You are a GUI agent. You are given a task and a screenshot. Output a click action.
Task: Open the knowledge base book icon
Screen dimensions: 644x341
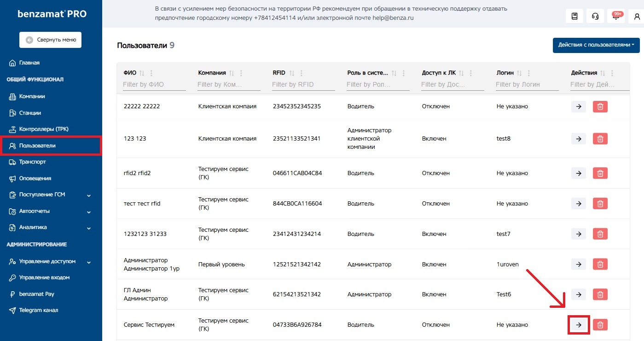point(574,16)
